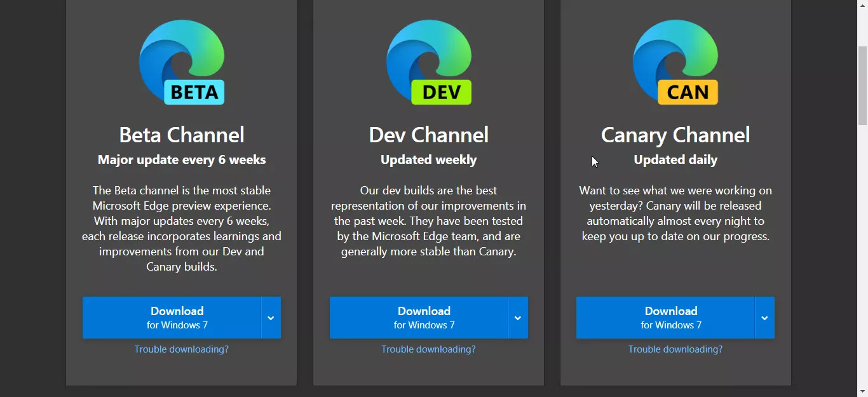Click the Edge Beta logo icon

point(182,62)
